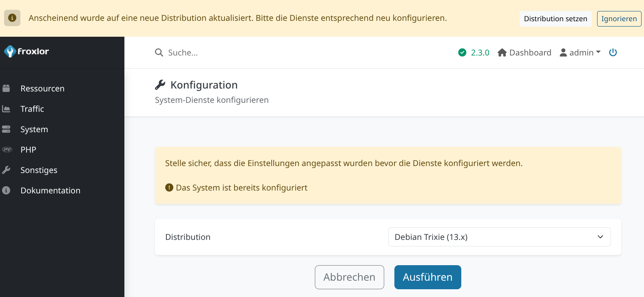This screenshot has width=644, height=297.
Task: Click the Dokumentation info icon
Action: 6,191
